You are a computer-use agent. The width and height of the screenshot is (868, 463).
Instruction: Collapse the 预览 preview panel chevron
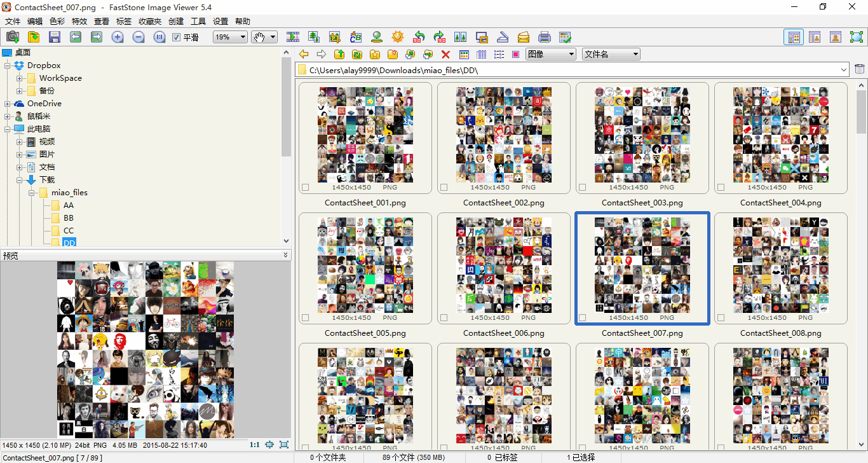285,255
